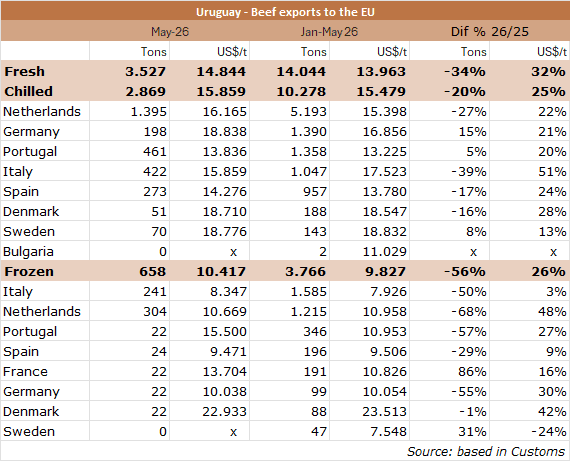Select Germany chilled May tons 198
Image resolution: width=570 pixels, height=461 pixels.
click(155, 131)
